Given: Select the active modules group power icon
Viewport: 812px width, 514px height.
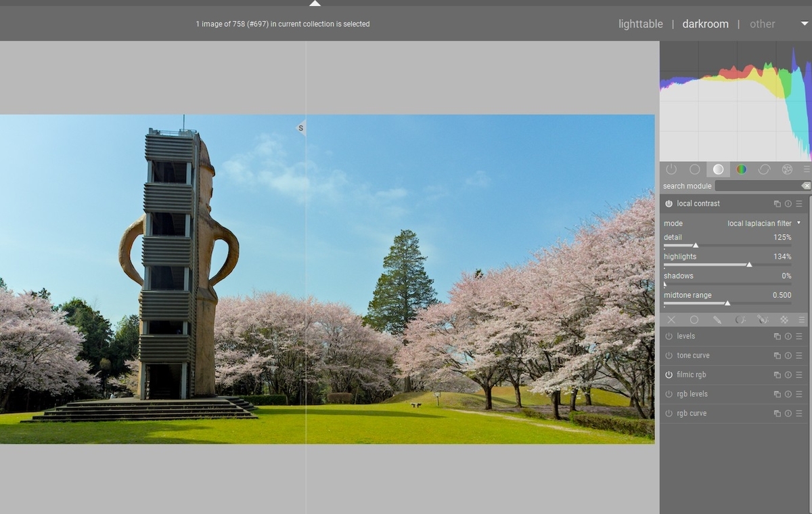Looking at the screenshot, I should (x=671, y=169).
